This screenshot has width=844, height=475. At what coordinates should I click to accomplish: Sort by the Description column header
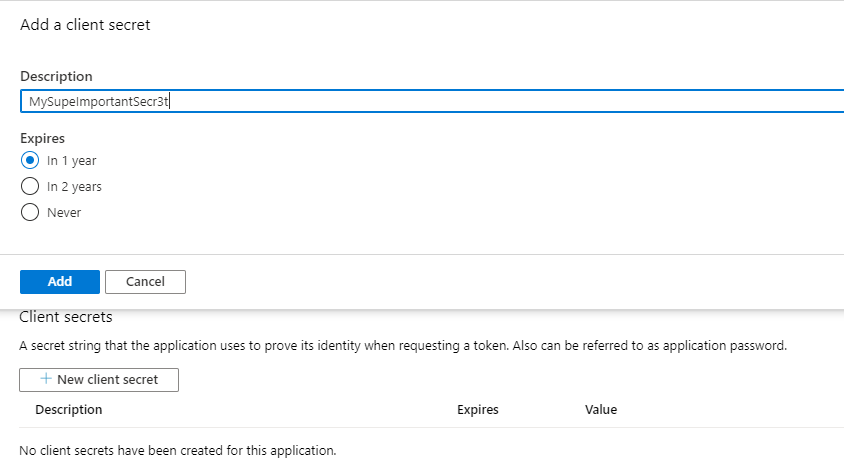[x=68, y=409]
